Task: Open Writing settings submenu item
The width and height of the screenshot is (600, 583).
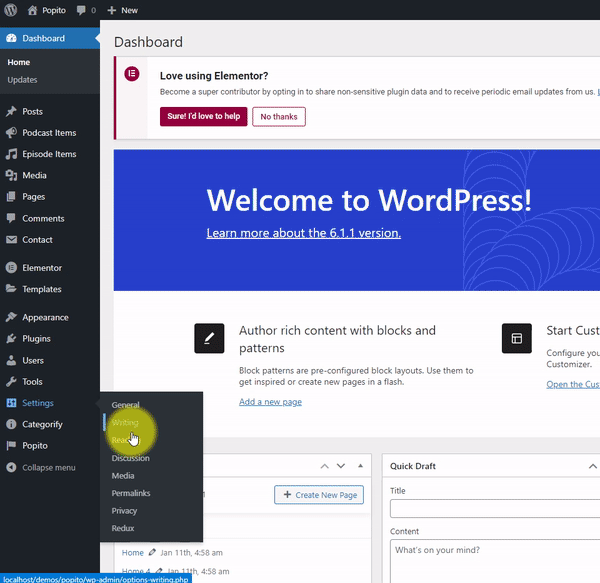Action: point(125,422)
